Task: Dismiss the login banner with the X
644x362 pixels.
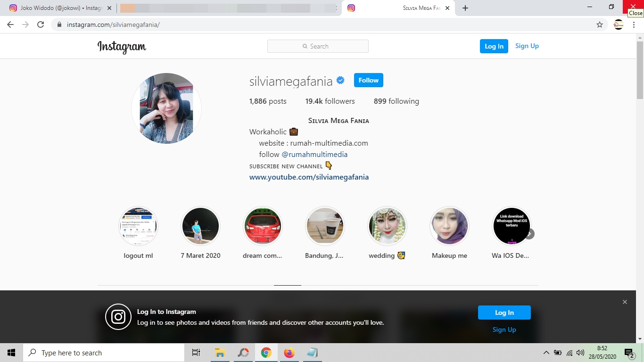Action: [x=625, y=302]
